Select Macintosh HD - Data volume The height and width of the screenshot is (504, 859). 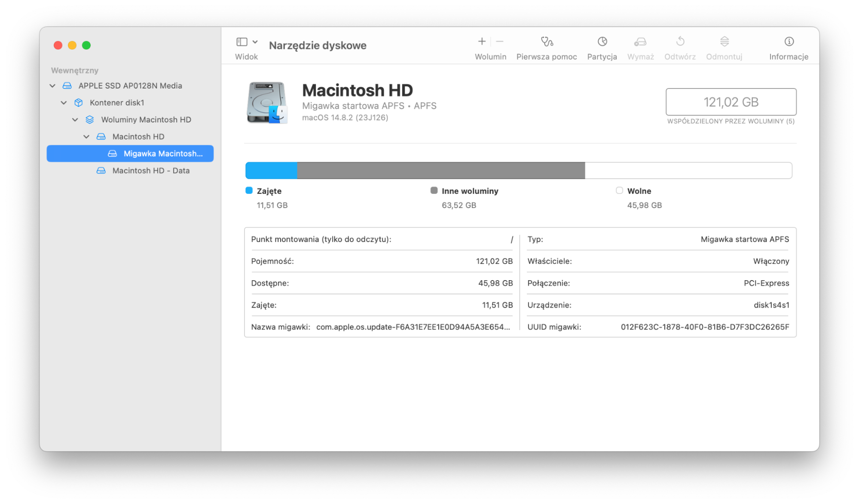click(130, 171)
